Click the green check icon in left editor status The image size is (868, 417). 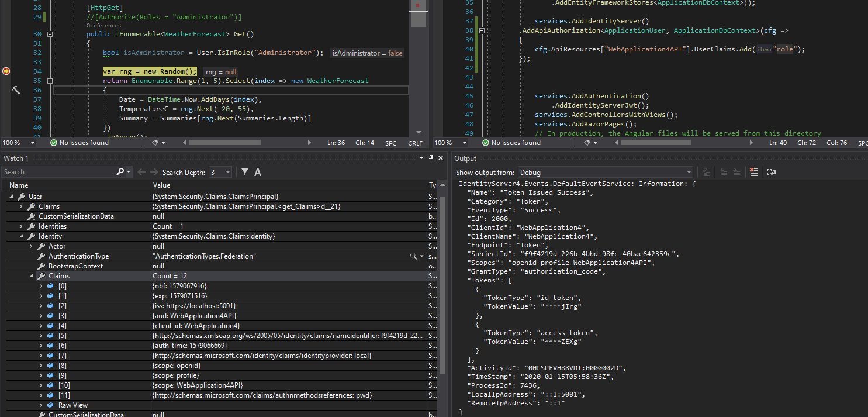(x=53, y=143)
